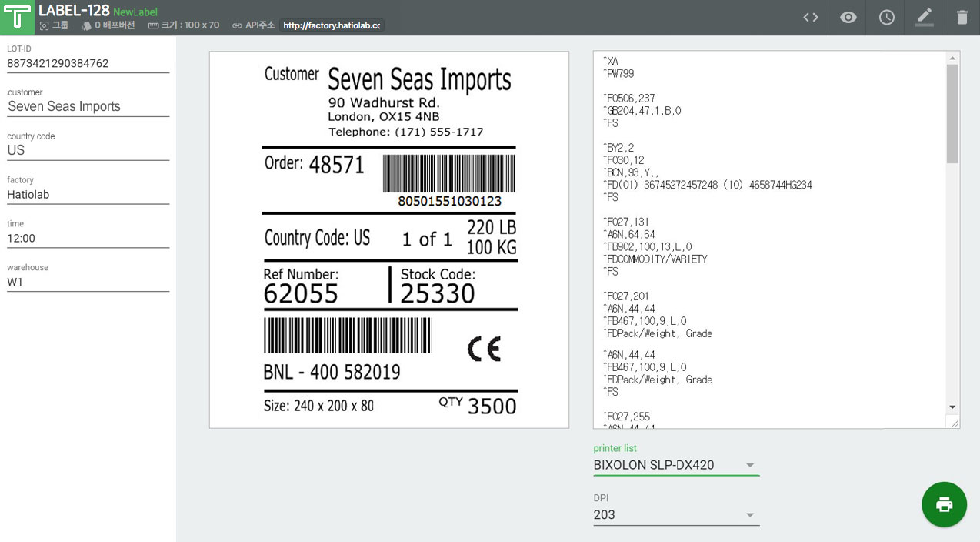Click the 배포버전 version icon
The width and height of the screenshot is (980, 542).
click(x=86, y=25)
